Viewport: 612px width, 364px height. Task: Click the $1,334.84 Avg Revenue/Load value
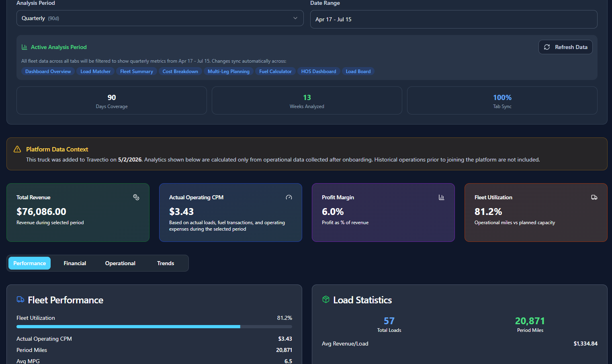(x=585, y=344)
